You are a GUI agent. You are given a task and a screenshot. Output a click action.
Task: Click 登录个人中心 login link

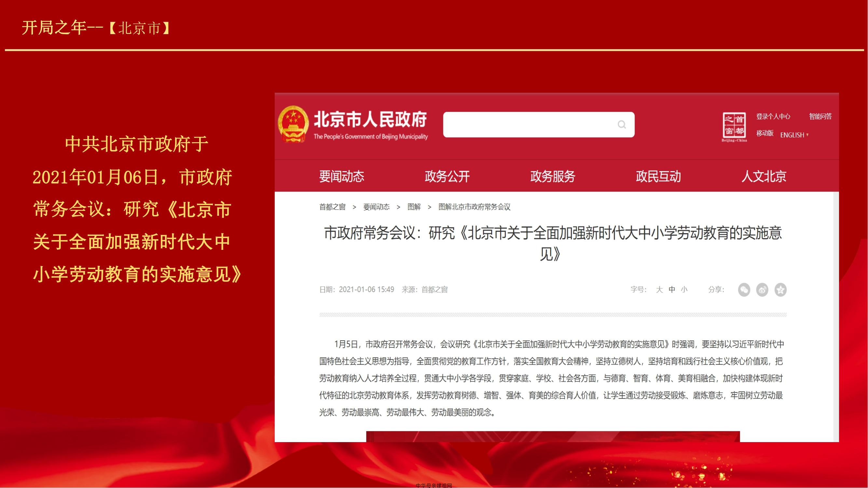tap(773, 116)
